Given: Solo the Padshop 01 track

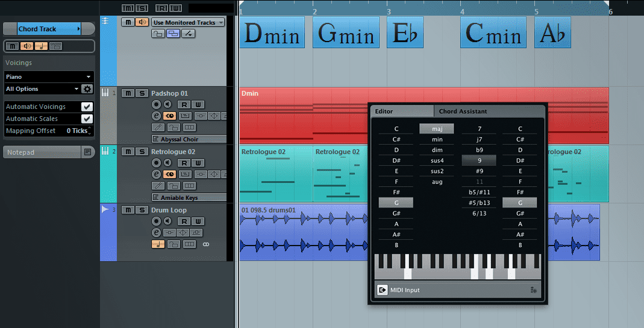Looking at the screenshot, I should [x=142, y=93].
